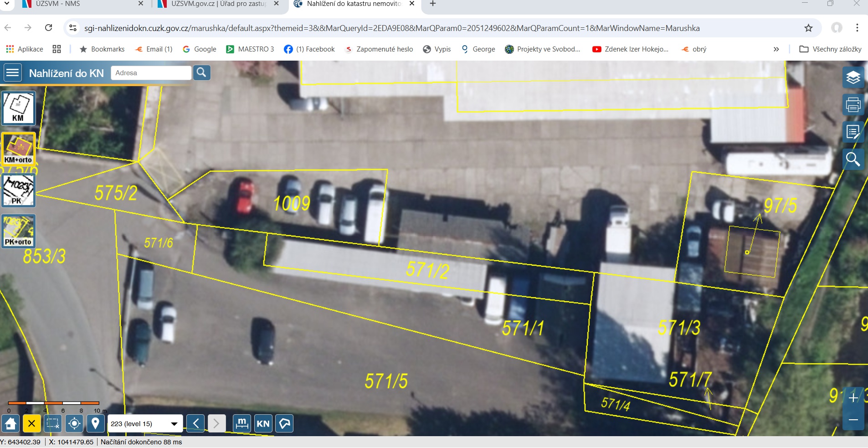Activate the measure distance tool
The width and height of the screenshot is (868, 448).
241,424
